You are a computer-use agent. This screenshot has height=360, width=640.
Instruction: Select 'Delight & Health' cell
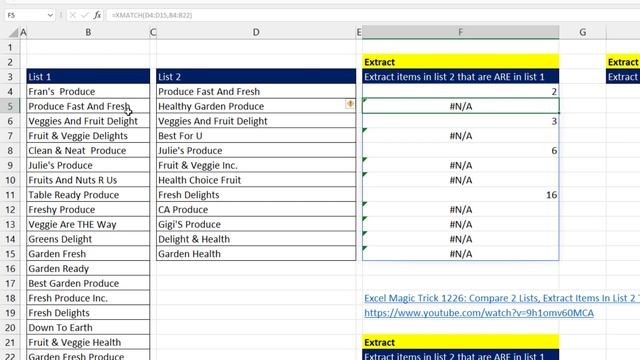[x=256, y=239]
